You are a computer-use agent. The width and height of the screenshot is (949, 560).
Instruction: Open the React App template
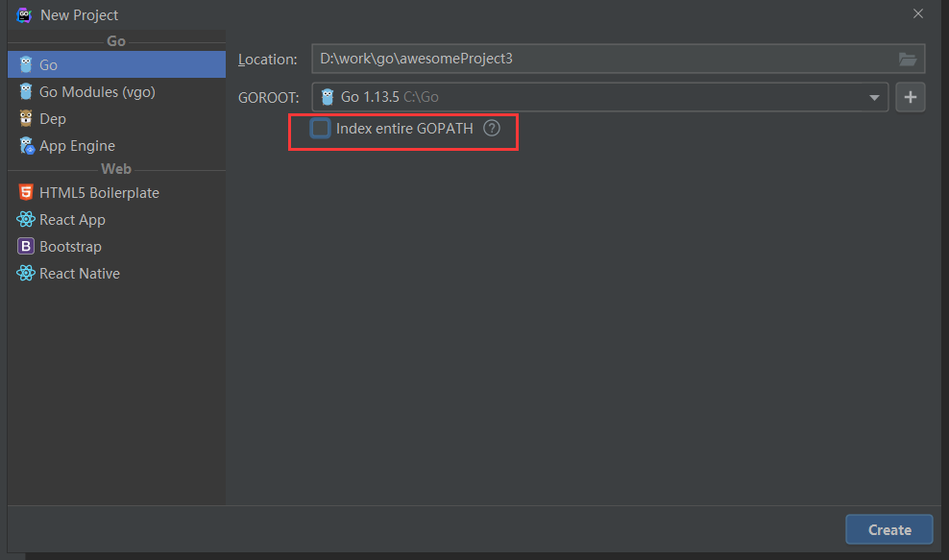pyautogui.click(x=69, y=219)
